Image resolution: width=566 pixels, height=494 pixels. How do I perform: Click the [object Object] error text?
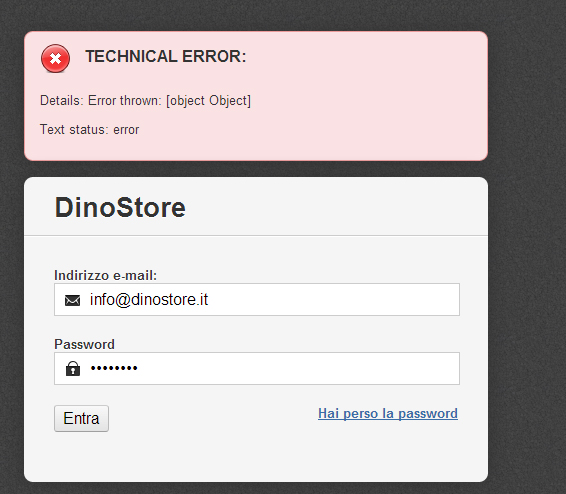pyautogui.click(x=208, y=101)
